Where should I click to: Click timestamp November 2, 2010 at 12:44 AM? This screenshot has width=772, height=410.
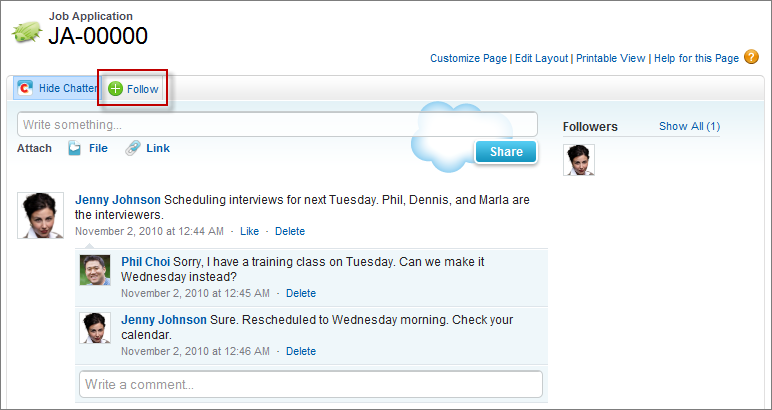pyautogui.click(x=149, y=231)
